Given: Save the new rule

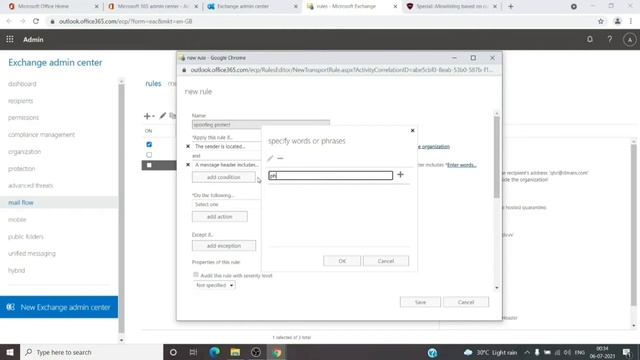Looking at the screenshot, I should coord(420,302).
